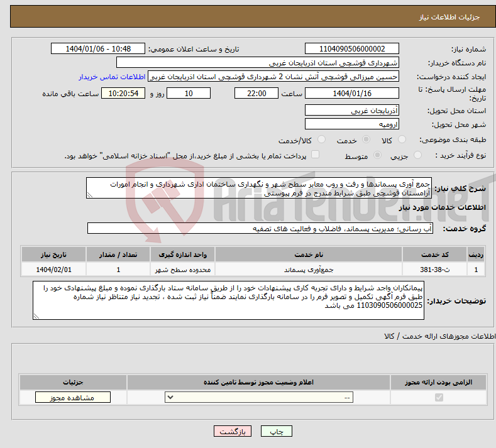Click the delivery province field آذربایجان غربی
This screenshot has width=496, height=448.
click(x=352, y=111)
